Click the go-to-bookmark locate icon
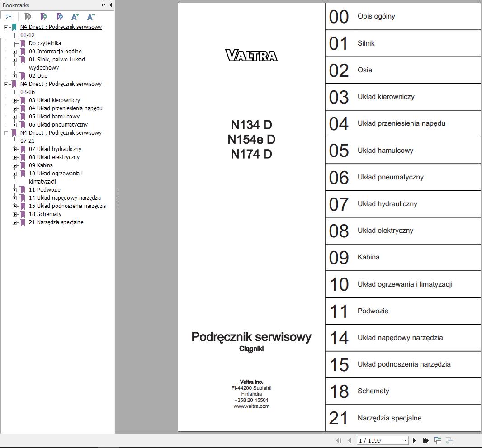The image size is (482, 448). 59,16
